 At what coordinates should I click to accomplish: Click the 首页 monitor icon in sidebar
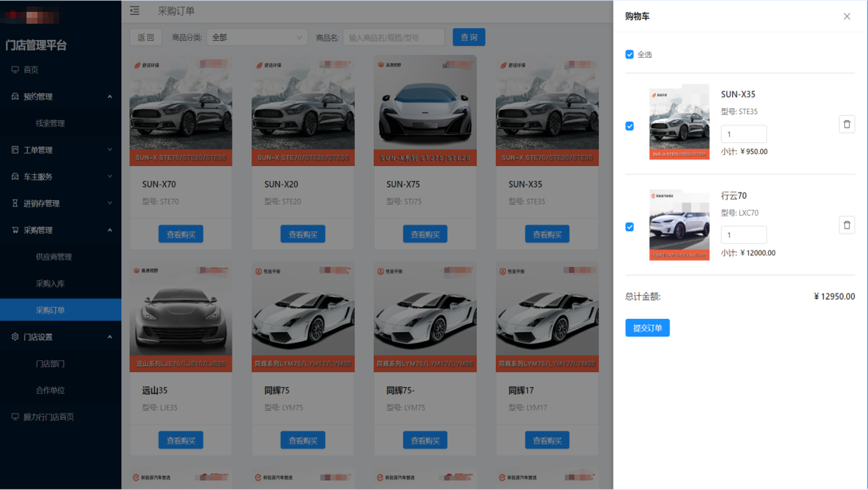tap(15, 70)
